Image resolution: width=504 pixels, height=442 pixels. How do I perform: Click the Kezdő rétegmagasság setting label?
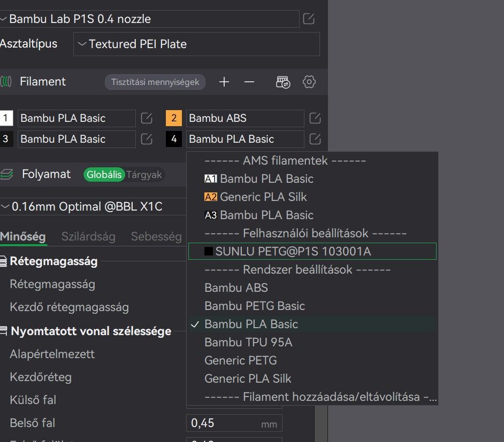tap(69, 307)
